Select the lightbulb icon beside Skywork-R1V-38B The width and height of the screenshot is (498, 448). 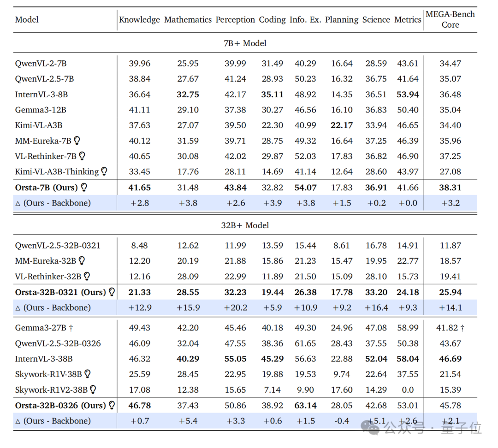pos(87,374)
